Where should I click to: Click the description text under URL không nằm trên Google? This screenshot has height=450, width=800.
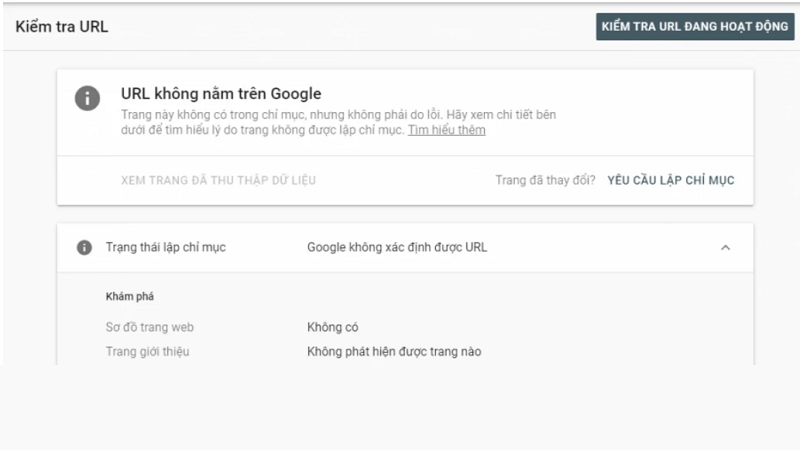338,122
